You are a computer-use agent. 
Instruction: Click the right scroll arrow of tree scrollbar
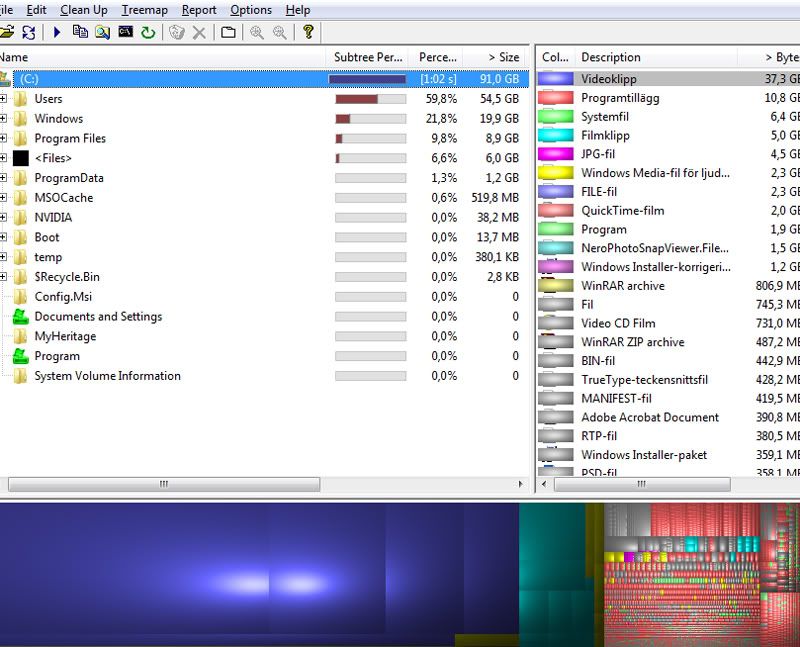(x=520, y=484)
